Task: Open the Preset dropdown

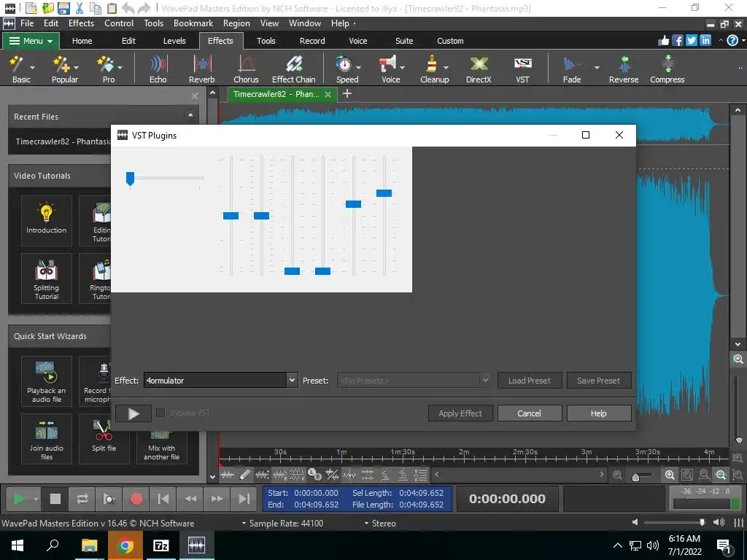Action: click(x=414, y=381)
